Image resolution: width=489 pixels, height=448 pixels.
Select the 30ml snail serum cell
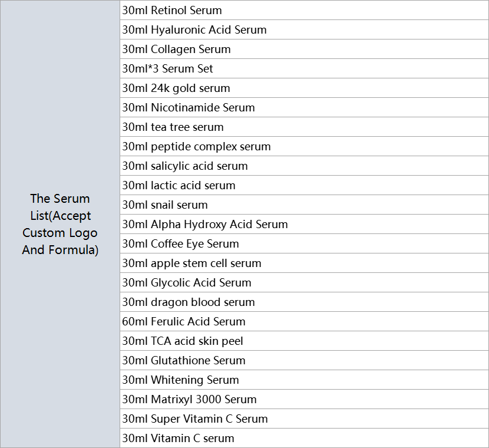coord(305,205)
